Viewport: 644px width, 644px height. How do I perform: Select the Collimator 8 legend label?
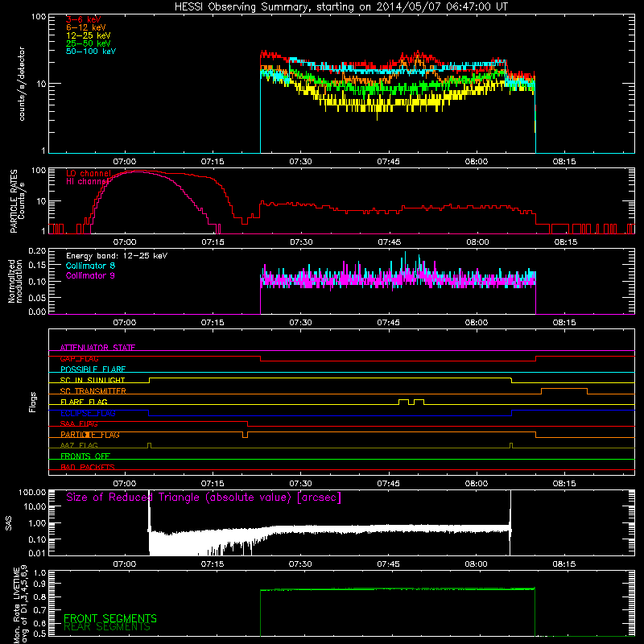pyautogui.click(x=90, y=266)
